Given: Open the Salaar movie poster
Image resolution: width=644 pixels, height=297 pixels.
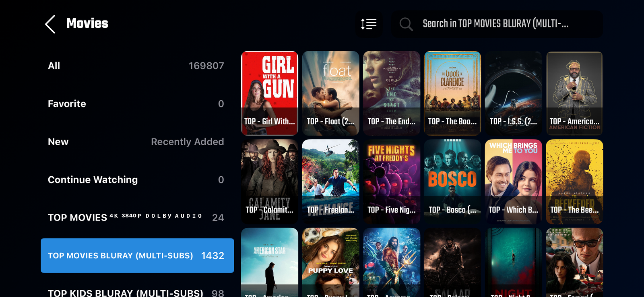Looking at the screenshot, I should click(452, 262).
